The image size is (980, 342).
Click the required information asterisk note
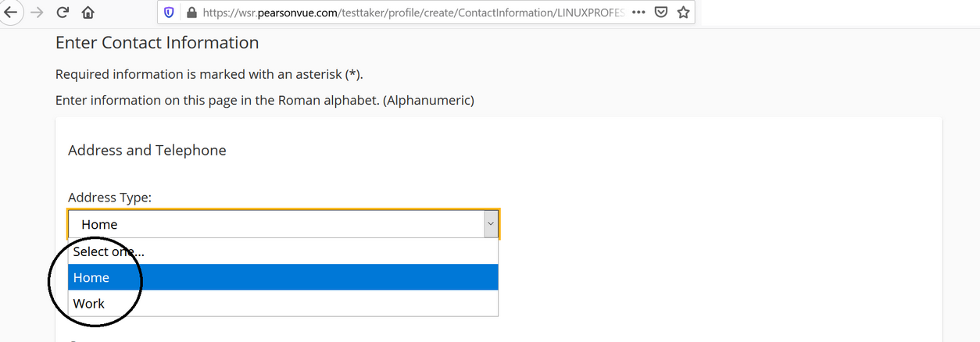pos(209,75)
